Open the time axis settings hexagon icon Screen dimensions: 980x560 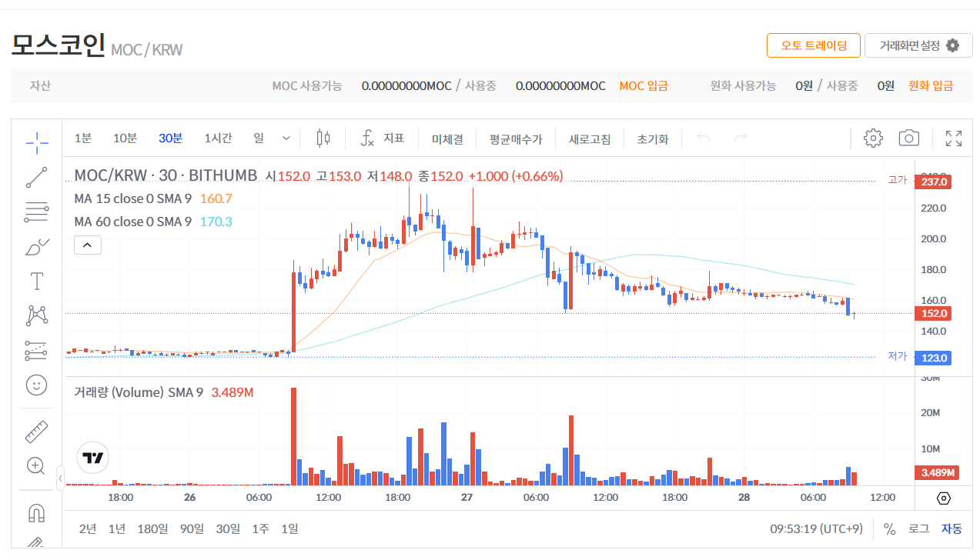(944, 498)
